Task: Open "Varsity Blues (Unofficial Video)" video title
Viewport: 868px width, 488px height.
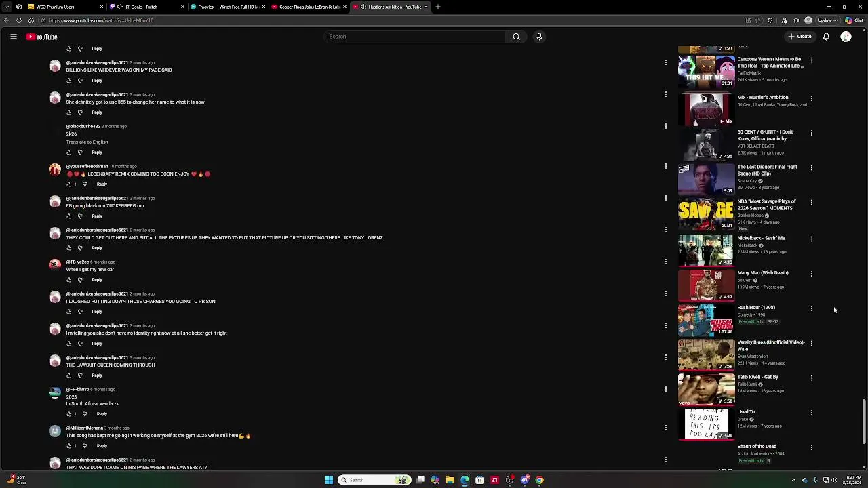Action: pos(771,346)
